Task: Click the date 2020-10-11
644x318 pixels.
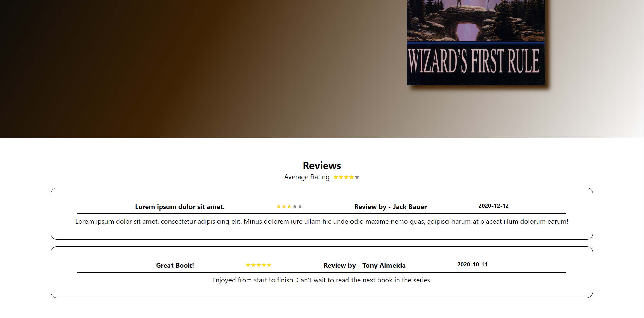Action: point(472,264)
